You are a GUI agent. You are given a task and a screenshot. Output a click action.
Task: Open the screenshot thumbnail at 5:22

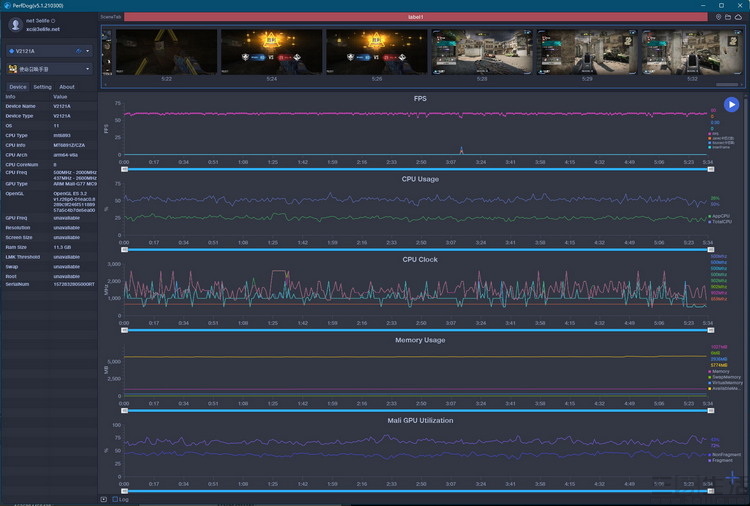[x=166, y=52]
